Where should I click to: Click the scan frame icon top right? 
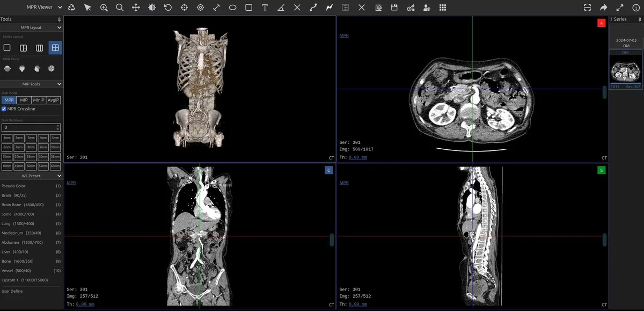point(588,8)
